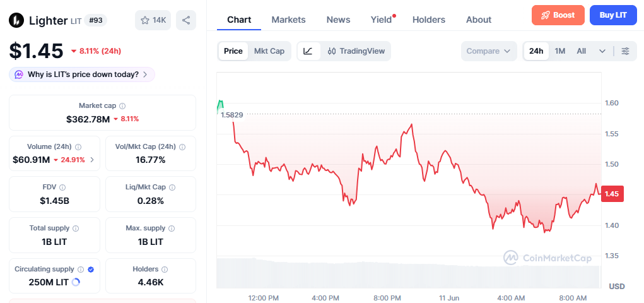Image resolution: width=644 pixels, height=303 pixels.
Task: Click the $1.45B FDV value
Action: (x=54, y=201)
